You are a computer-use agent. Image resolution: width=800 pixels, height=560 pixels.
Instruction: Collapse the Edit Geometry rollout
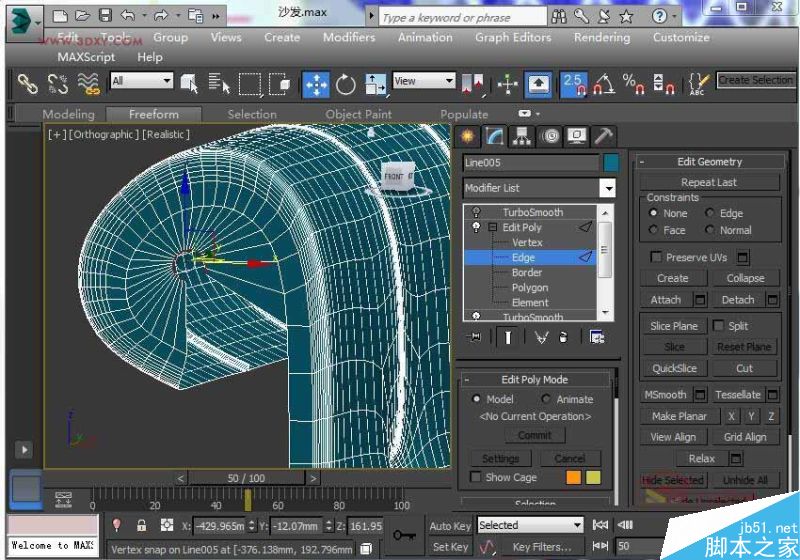[x=642, y=162]
